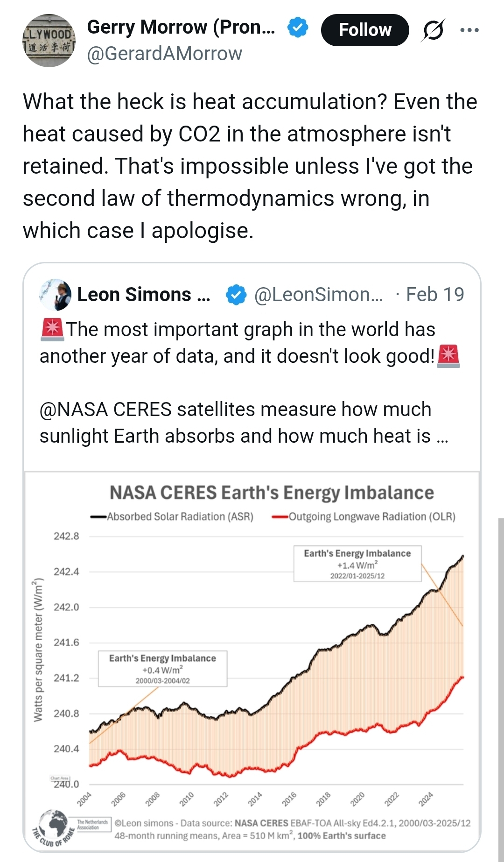Open the @GerardAMorrow handle link
Viewport: 504px width, 862px height.
165,54
